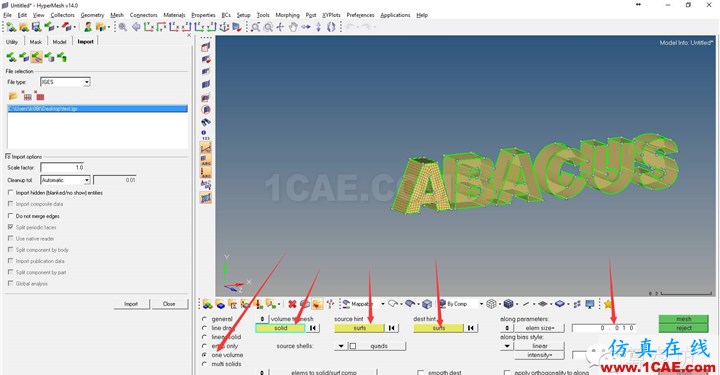Click the green mesh button
The image size is (720, 375).
684,319
